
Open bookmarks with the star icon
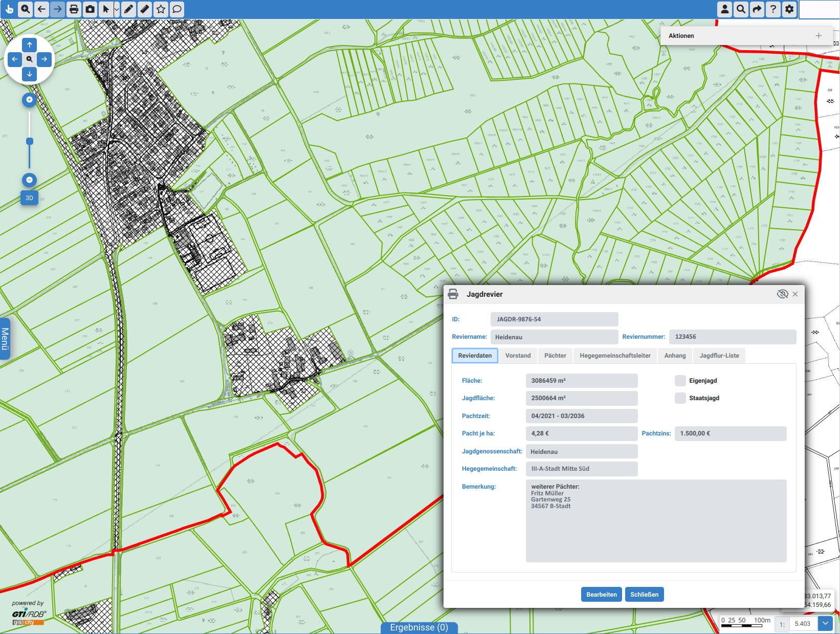pyautogui.click(x=161, y=9)
